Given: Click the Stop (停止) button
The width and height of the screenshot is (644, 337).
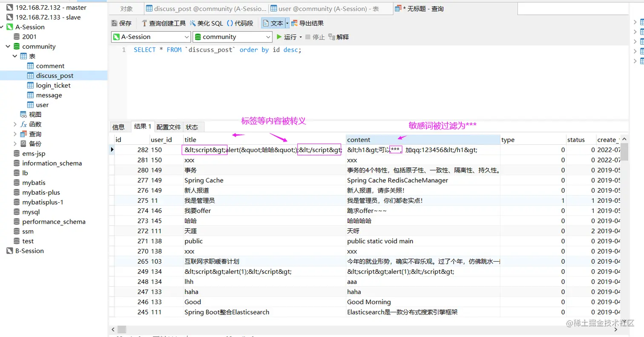Looking at the screenshot, I should [x=315, y=37].
